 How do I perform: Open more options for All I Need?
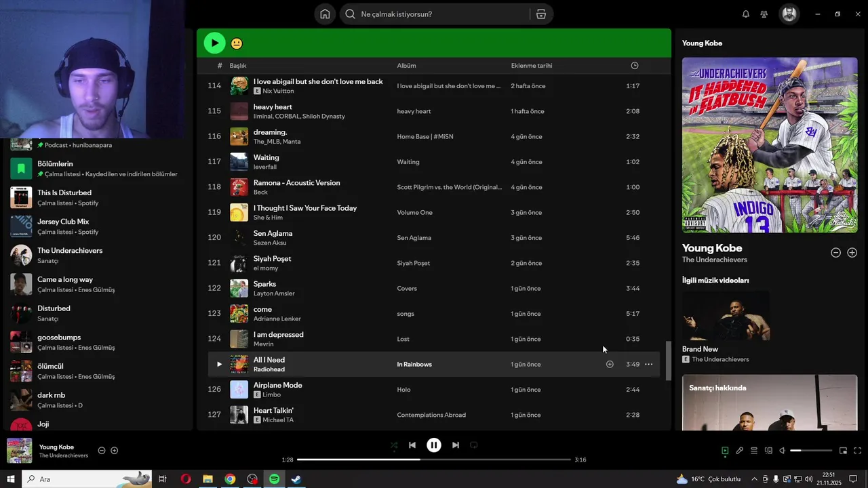[649, 364]
